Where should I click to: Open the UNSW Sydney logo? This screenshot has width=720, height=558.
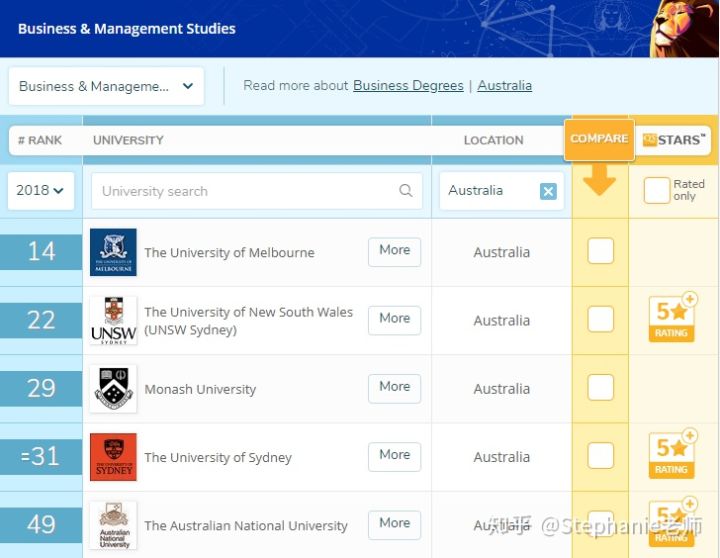(x=113, y=320)
